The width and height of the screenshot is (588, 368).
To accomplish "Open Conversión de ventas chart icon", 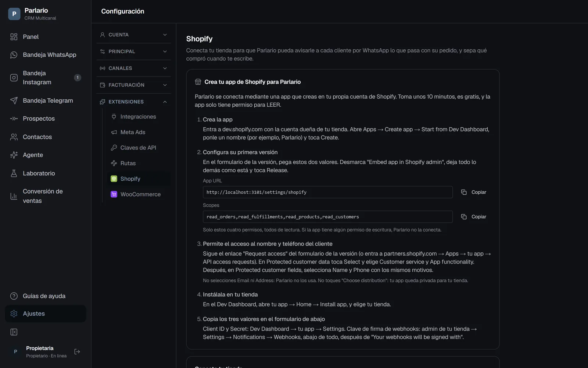I will pos(14,196).
